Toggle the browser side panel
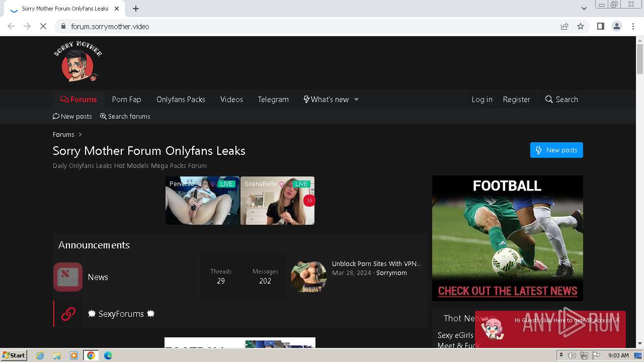The width and height of the screenshot is (644, 362). pos(600,26)
